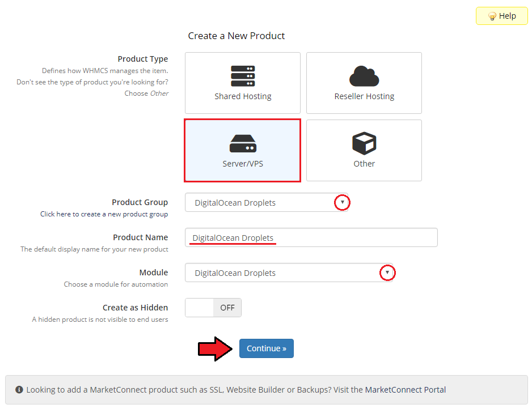This screenshot has height=413, width=532.
Task: Click the box icon for Other
Action: [364, 143]
